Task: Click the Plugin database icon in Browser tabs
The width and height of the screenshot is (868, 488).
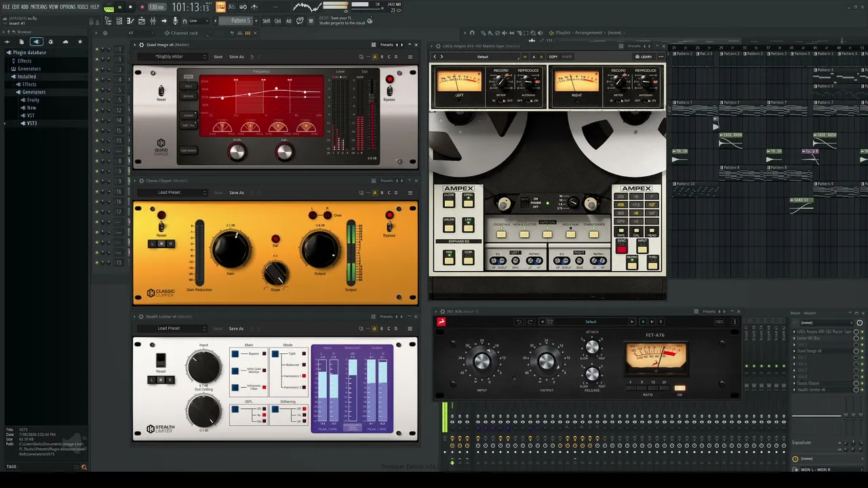Action: click(x=36, y=41)
